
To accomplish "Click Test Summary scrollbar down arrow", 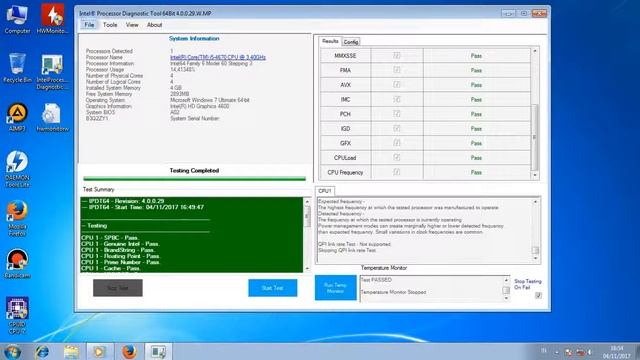I will click(x=307, y=269).
